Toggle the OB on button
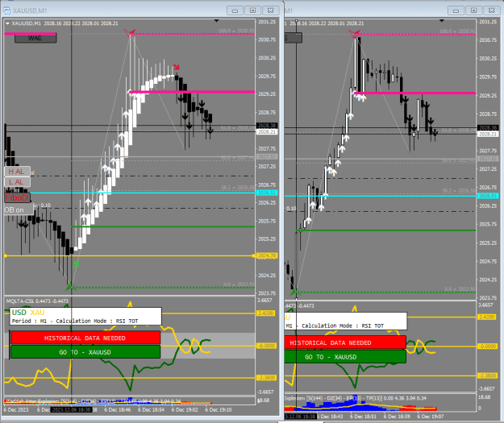Image resolution: width=504 pixels, height=423 pixels. coord(19,210)
